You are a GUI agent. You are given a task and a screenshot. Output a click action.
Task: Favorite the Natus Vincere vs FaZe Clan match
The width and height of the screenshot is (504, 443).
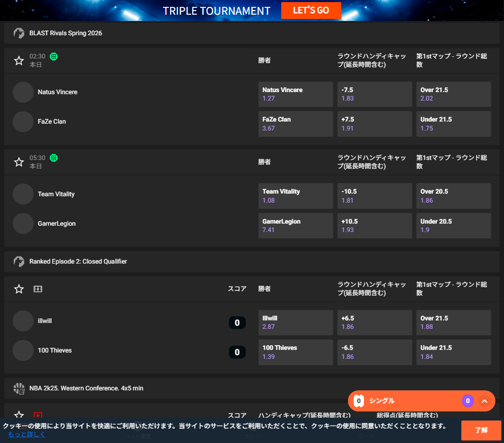[x=19, y=61]
